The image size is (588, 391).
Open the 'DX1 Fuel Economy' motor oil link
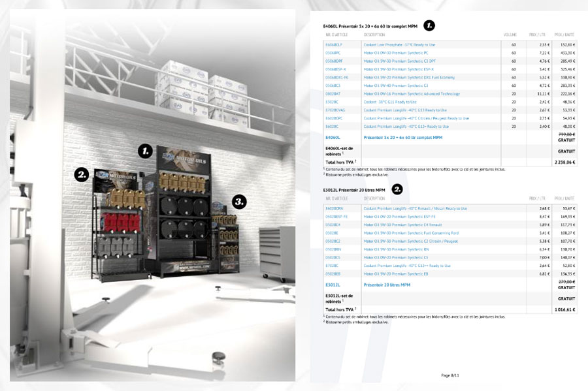pyautogui.click(x=409, y=78)
